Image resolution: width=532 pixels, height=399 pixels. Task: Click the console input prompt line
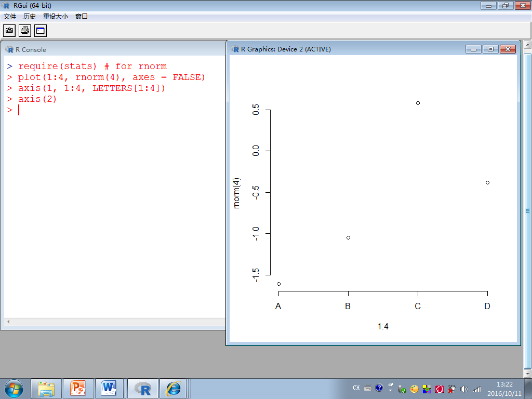[115, 110]
